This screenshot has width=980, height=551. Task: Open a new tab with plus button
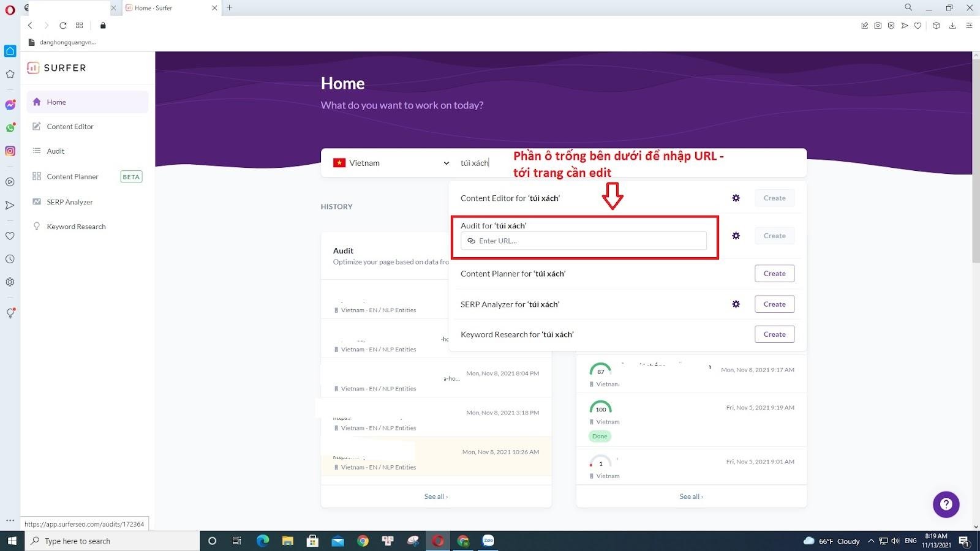click(230, 8)
